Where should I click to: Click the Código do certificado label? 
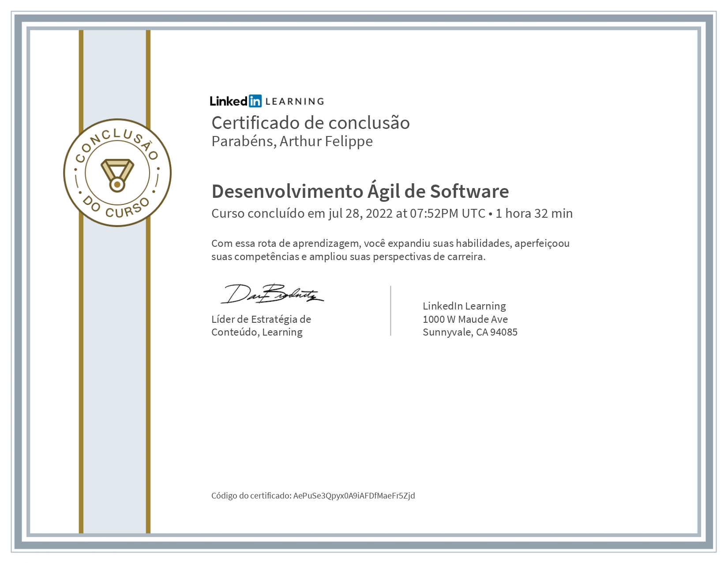251,495
